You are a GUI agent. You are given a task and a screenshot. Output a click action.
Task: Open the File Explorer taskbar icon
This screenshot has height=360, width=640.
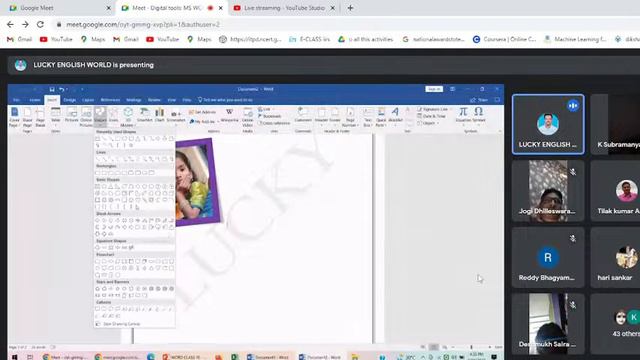pyautogui.click(x=355, y=357)
